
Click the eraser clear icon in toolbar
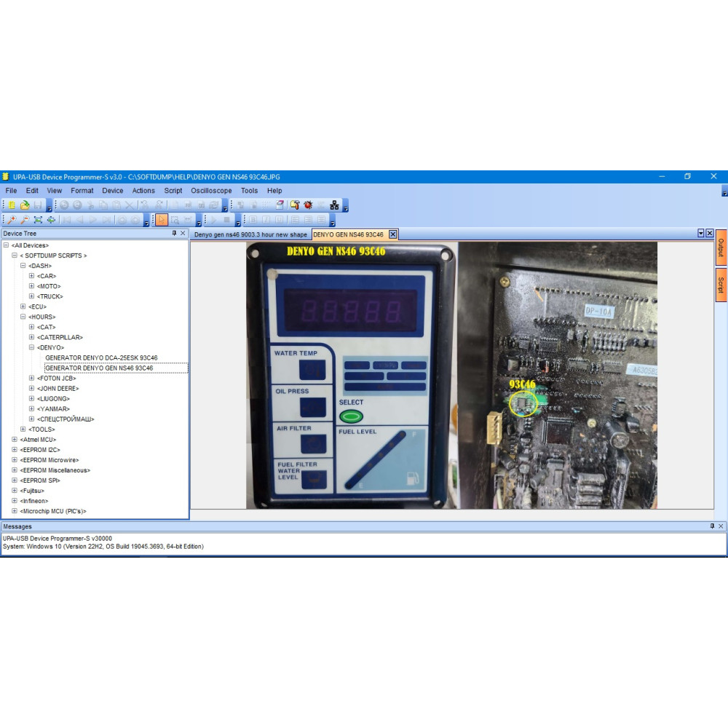tap(280, 205)
